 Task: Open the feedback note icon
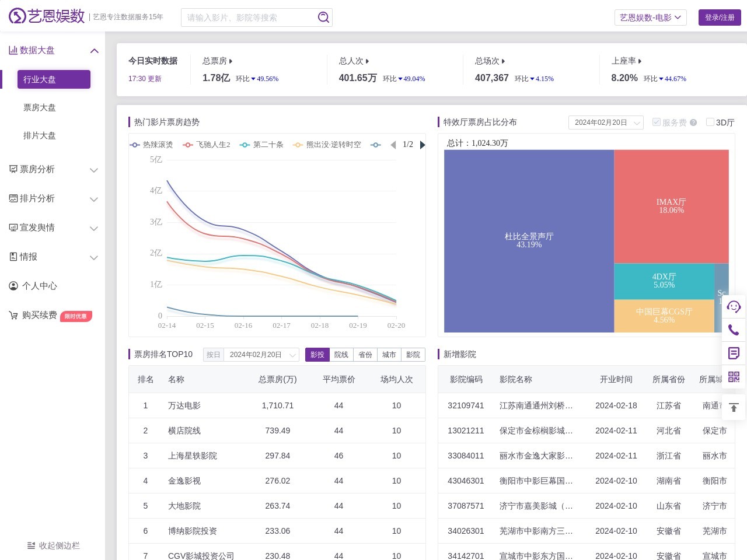[734, 353]
